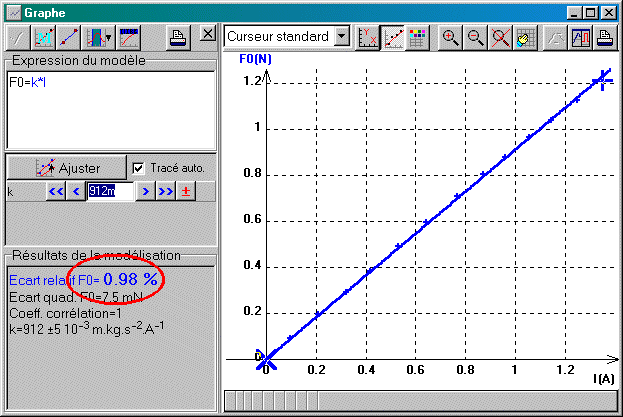623x417 pixels.
Task: Click the zoom in magnifier
Action: click(x=451, y=37)
